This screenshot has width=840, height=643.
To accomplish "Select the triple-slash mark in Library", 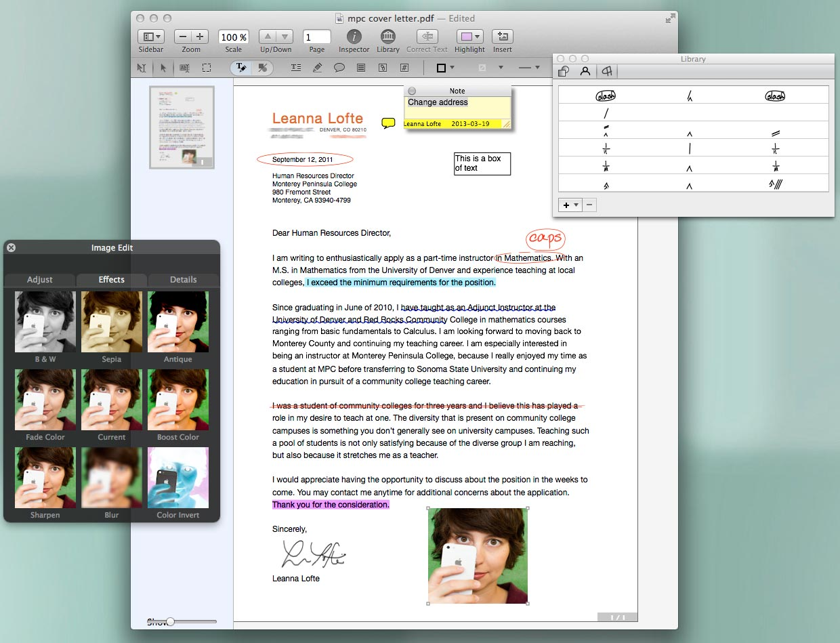I will 776,183.
